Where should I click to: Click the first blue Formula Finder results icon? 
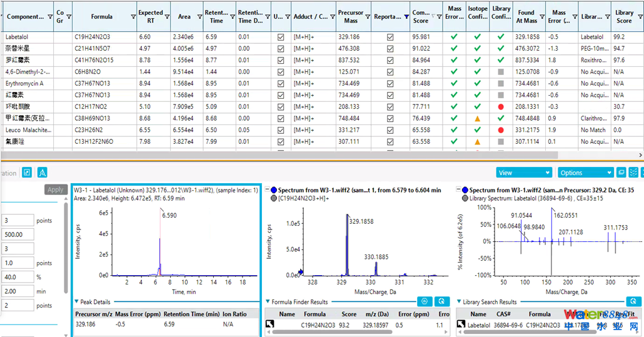(x=425, y=301)
